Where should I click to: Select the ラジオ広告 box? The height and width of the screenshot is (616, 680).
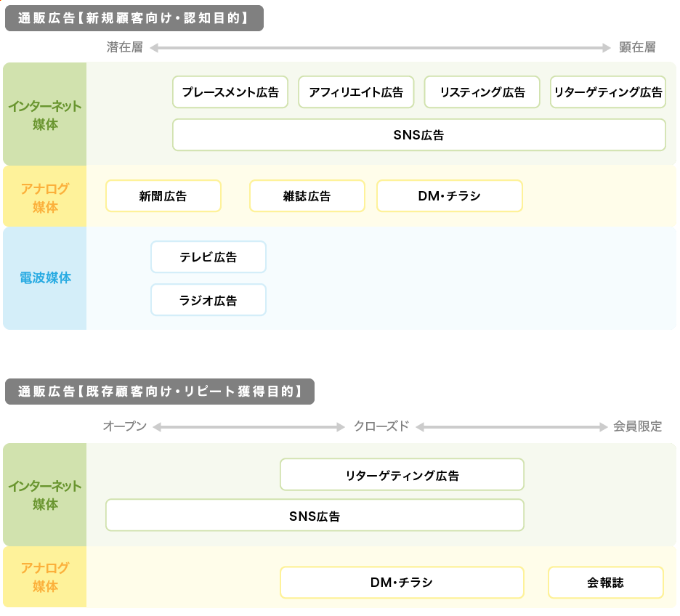[x=209, y=300]
